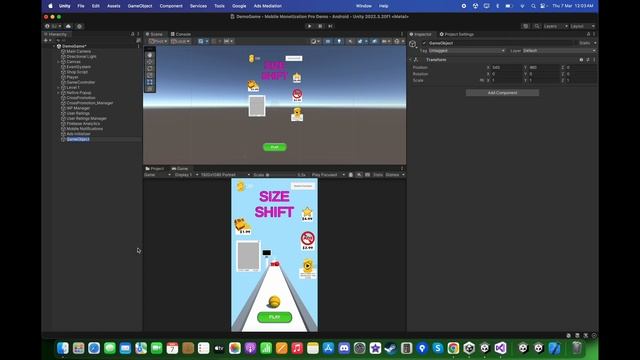Viewport: 640px width, 360px height.
Task: Expand the Canvas object in Hierarchy
Action: (x=59, y=62)
